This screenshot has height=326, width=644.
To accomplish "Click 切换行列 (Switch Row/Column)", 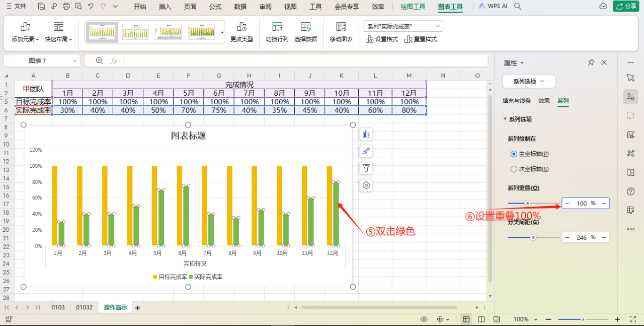I will [x=277, y=33].
